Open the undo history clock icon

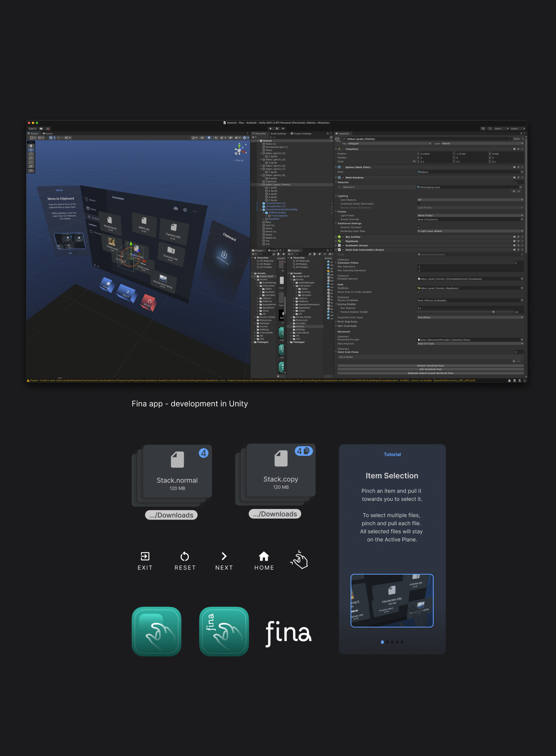[483, 129]
